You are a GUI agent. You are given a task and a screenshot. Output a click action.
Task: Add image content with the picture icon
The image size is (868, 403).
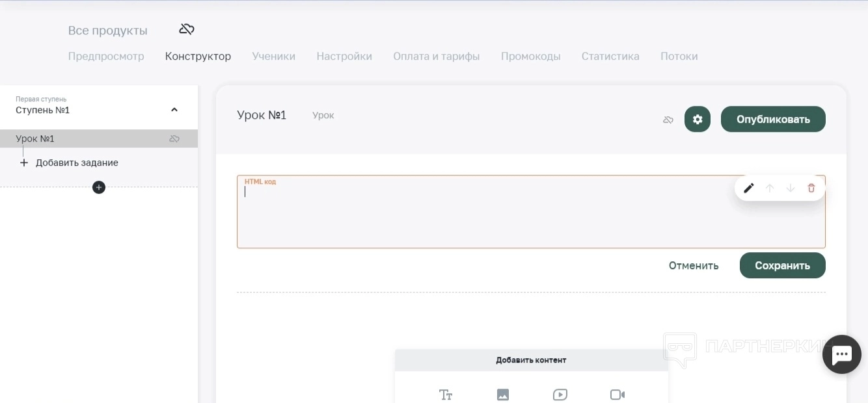coord(503,395)
